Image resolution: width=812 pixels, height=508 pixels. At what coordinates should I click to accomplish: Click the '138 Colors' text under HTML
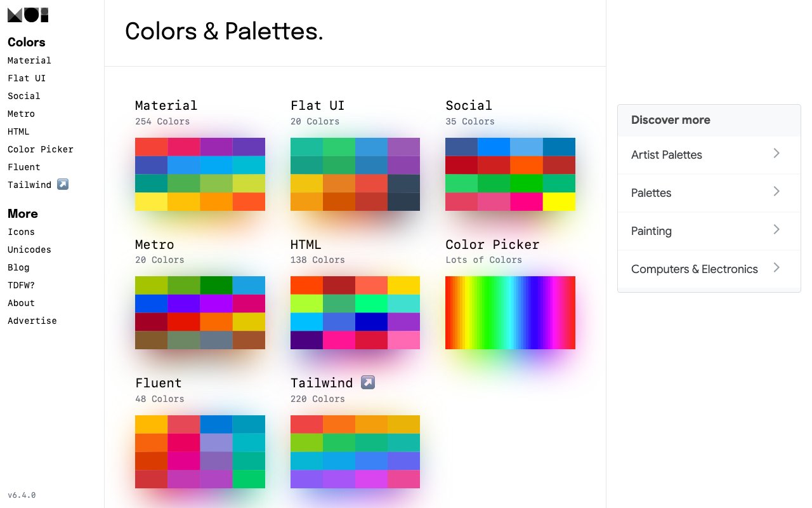318,260
